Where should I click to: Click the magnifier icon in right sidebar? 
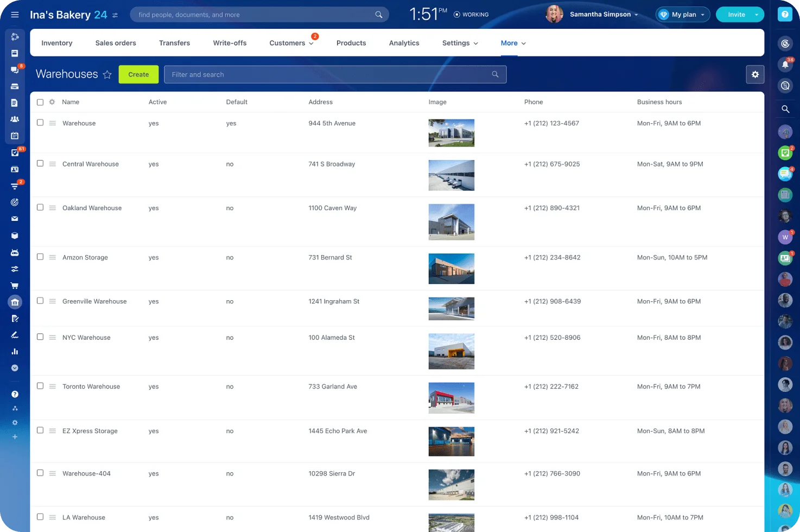click(x=785, y=109)
